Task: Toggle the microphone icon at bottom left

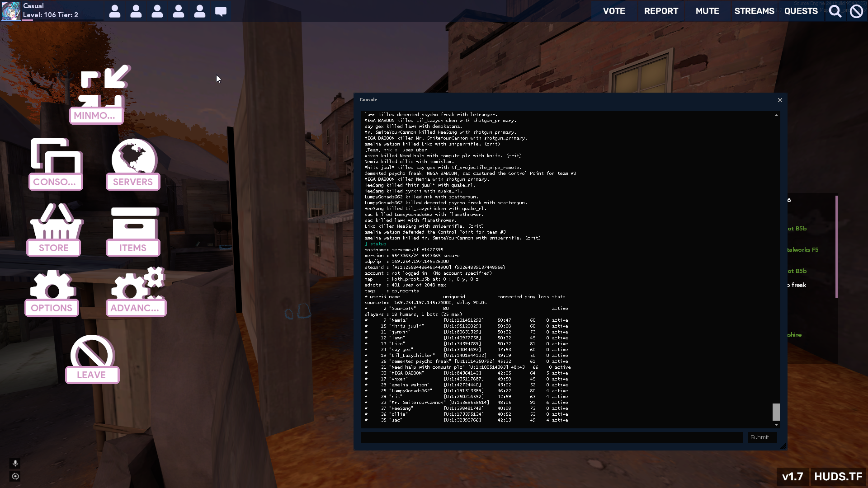Action: tap(15, 463)
